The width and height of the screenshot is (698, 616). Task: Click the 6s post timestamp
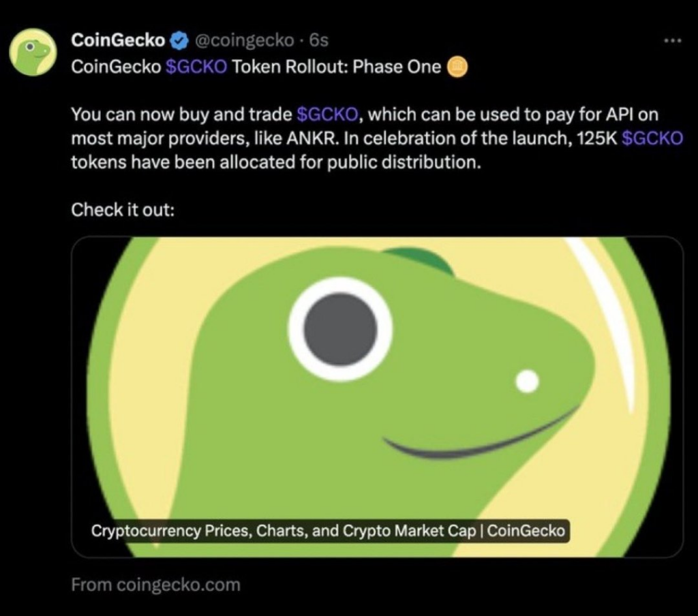[319, 41]
